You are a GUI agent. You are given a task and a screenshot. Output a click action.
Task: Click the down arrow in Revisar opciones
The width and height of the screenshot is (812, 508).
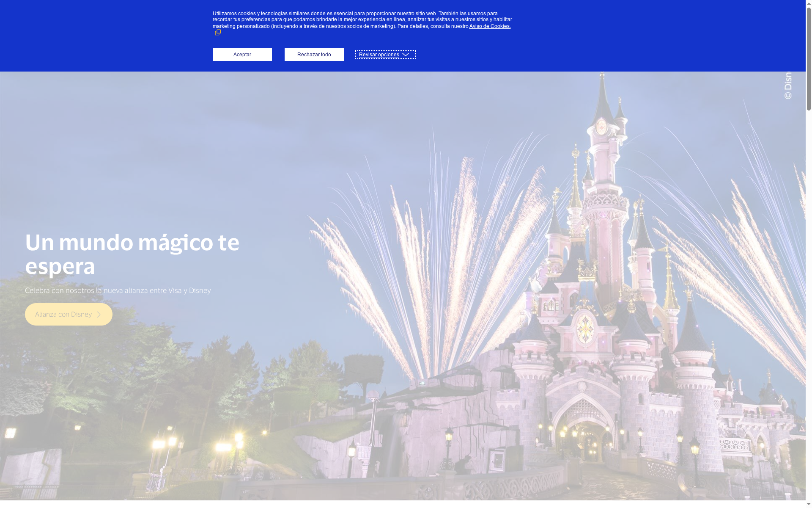pyautogui.click(x=406, y=55)
